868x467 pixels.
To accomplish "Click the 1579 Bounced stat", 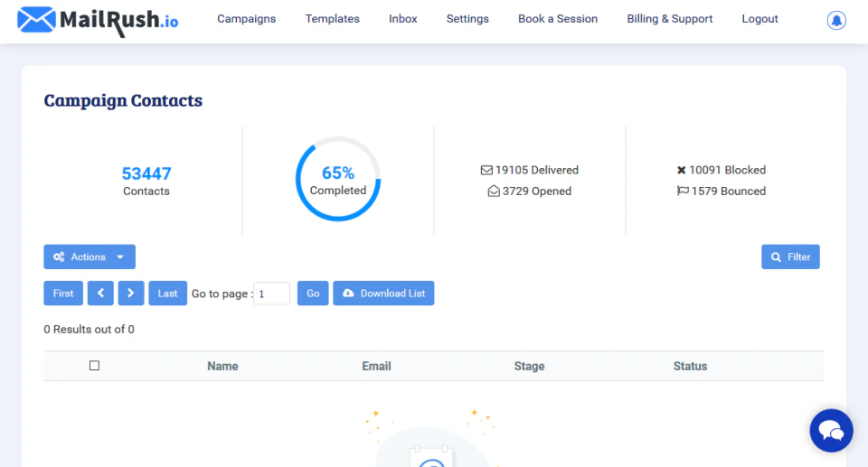I will point(722,191).
